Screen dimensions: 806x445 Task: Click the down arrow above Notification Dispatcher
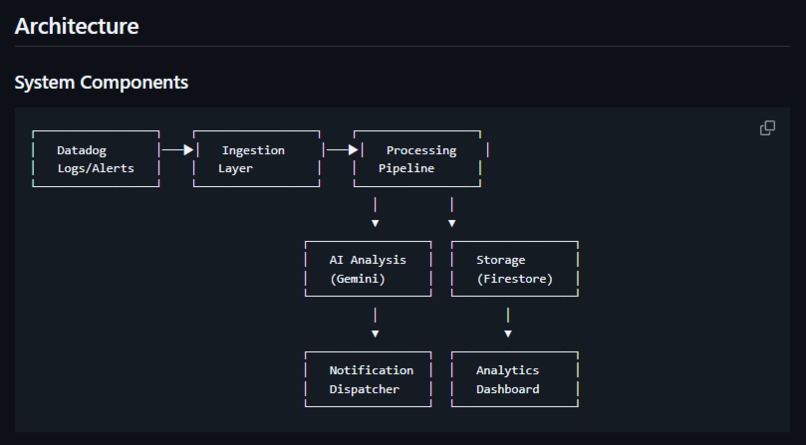375,323
